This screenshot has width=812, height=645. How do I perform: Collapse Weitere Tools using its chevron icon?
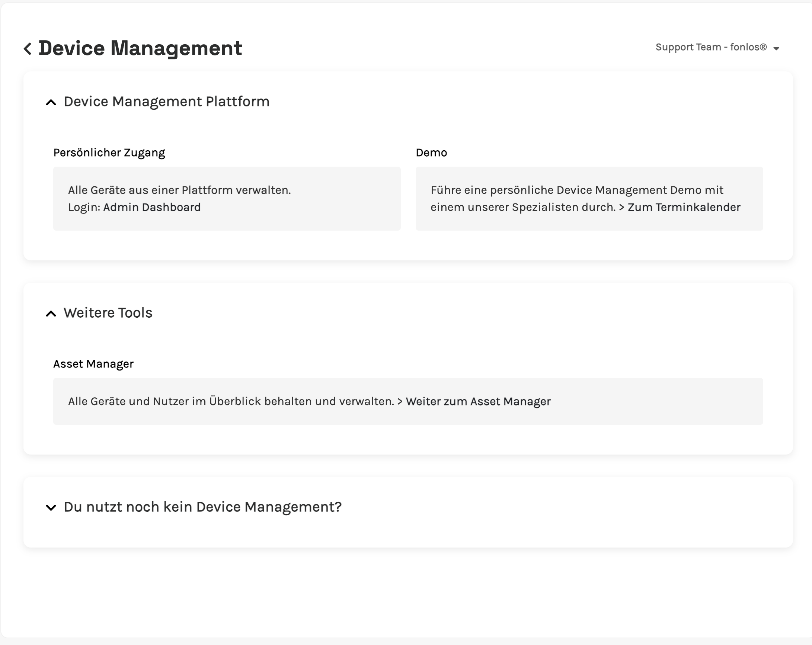point(51,314)
